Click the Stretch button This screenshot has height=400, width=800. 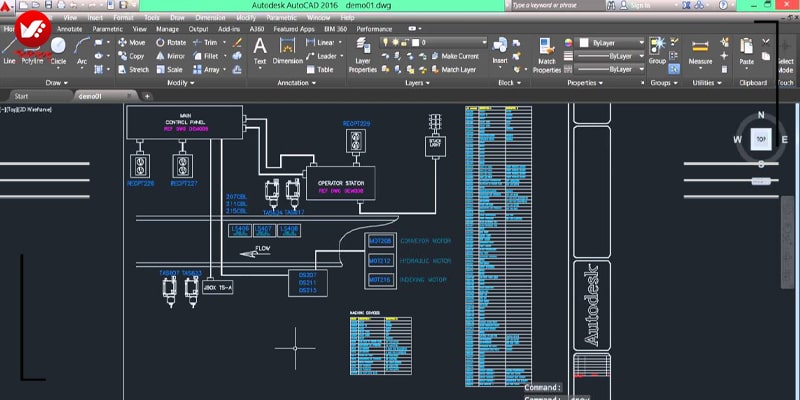pyautogui.click(x=134, y=69)
